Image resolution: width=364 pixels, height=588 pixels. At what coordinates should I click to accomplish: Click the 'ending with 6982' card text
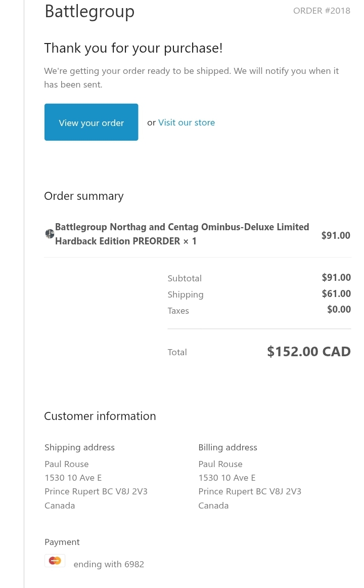pyautogui.click(x=109, y=564)
